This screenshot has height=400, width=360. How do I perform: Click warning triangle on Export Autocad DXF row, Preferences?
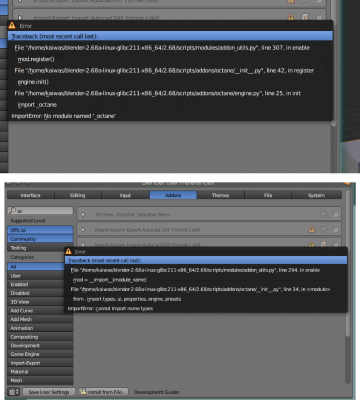[311, 229]
